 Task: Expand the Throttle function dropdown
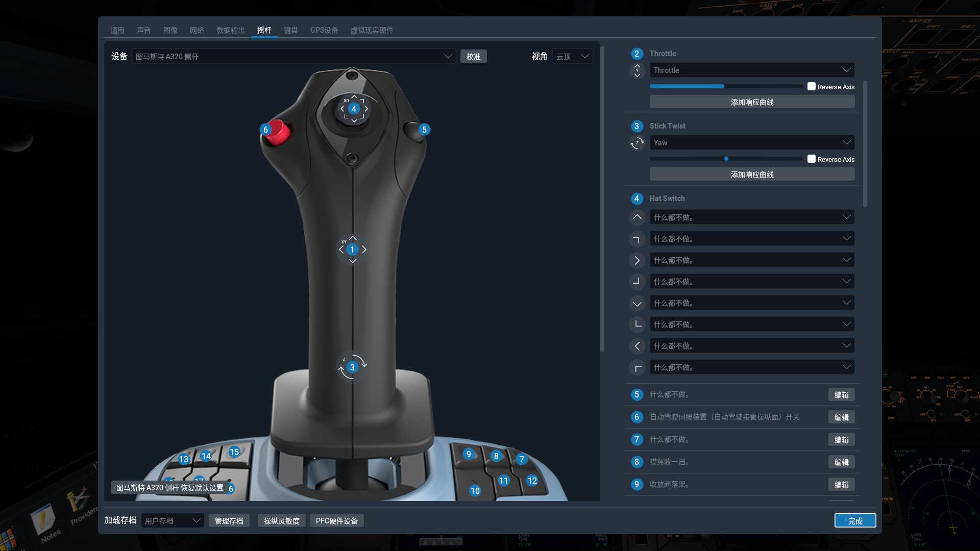tap(847, 70)
